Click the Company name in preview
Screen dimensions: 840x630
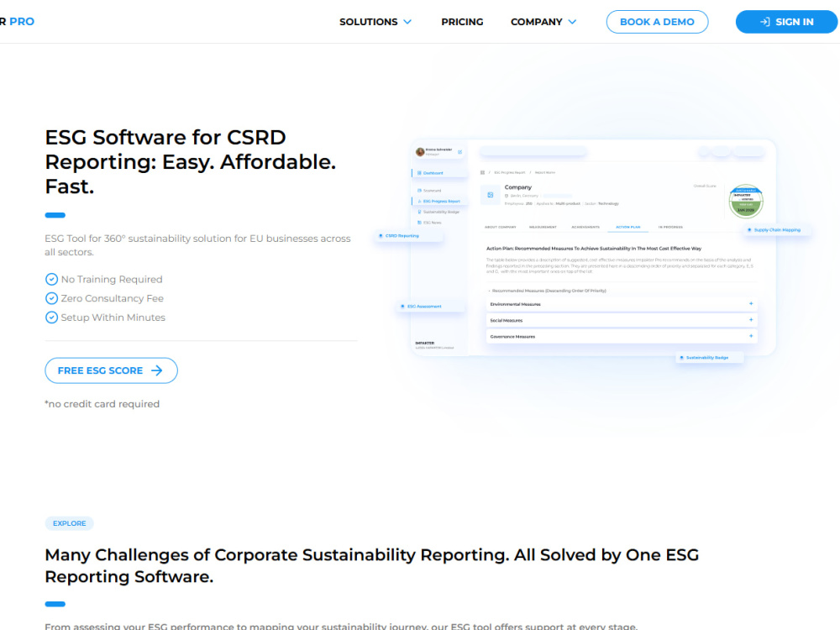click(x=518, y=187)
